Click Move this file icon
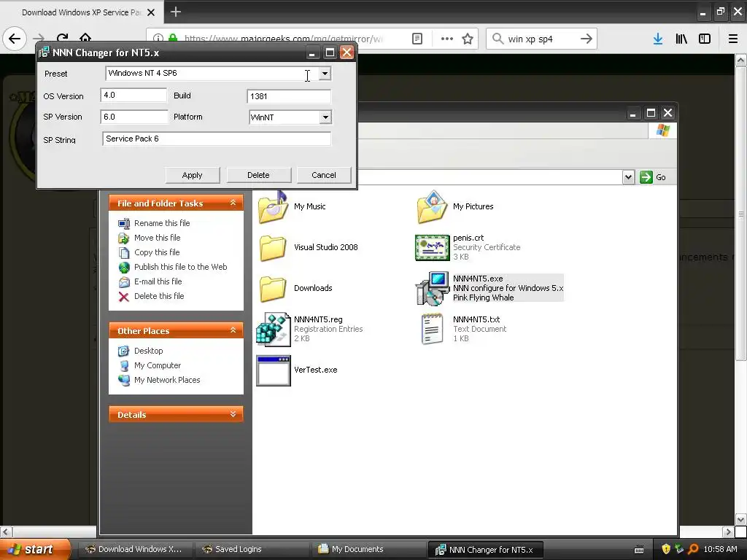This screenshot has height=560, width=747. coord(124,238)
